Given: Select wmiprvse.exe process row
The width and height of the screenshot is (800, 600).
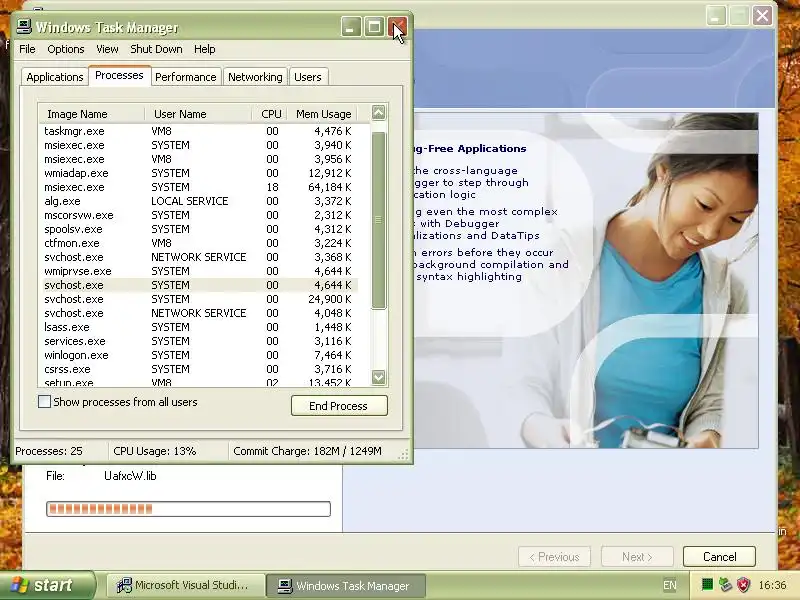Looking at the screenshot, I should click(x=198, y=271).
